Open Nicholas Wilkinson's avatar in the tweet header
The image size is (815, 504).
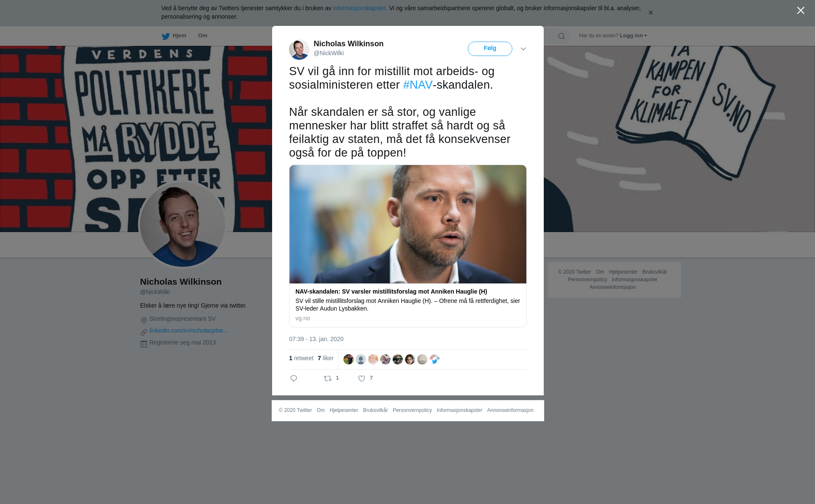click(x=299, y=50)
